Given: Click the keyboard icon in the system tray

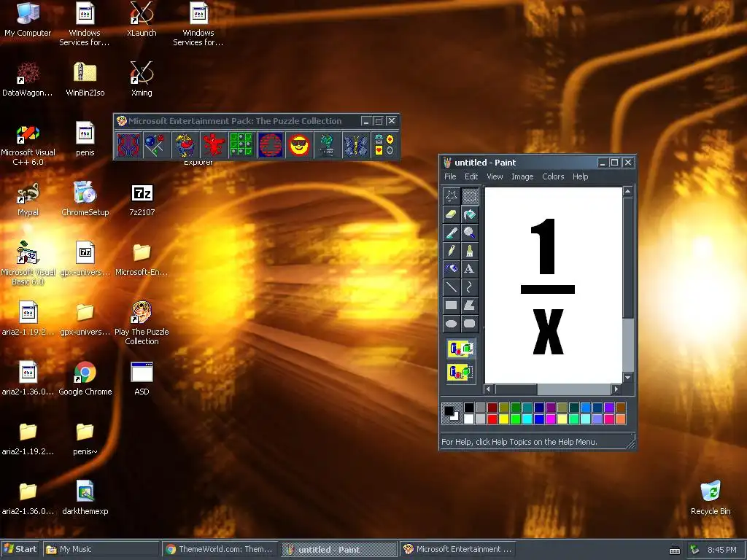Looking at the screenshot, I should coord(675,550).
